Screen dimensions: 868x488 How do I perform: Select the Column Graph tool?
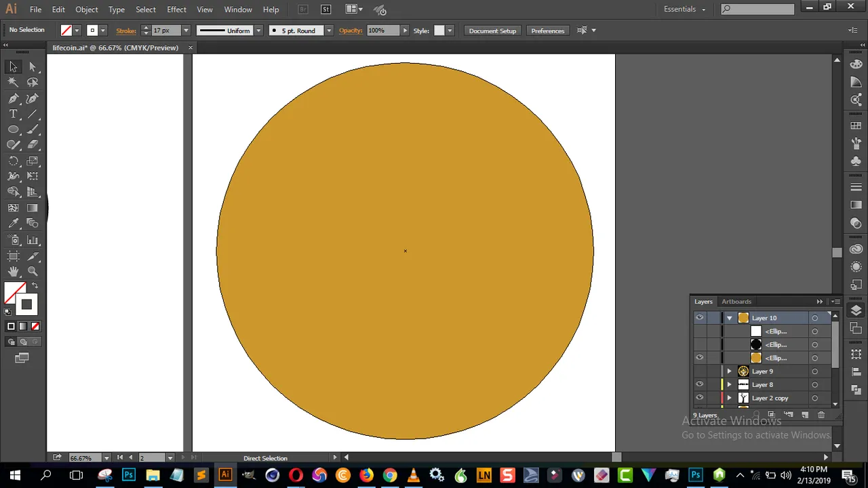[x=33, y=240]
